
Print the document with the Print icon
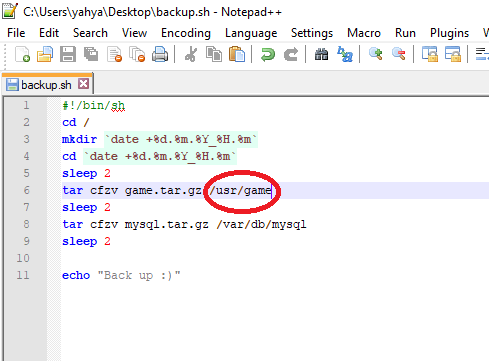coord(160,54)
